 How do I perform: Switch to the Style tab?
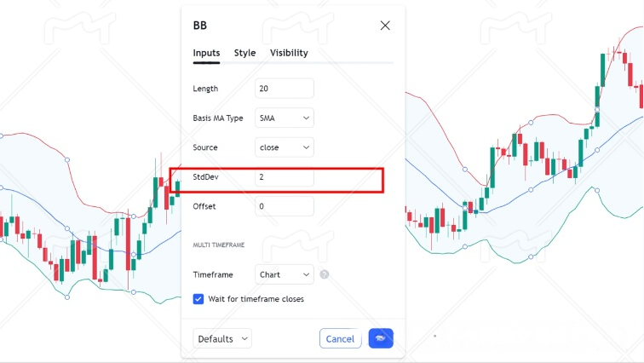click(244, 53)
